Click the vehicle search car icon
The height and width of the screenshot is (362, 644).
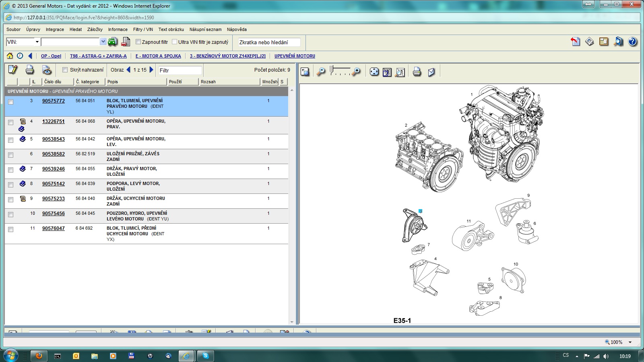(113, 42)
